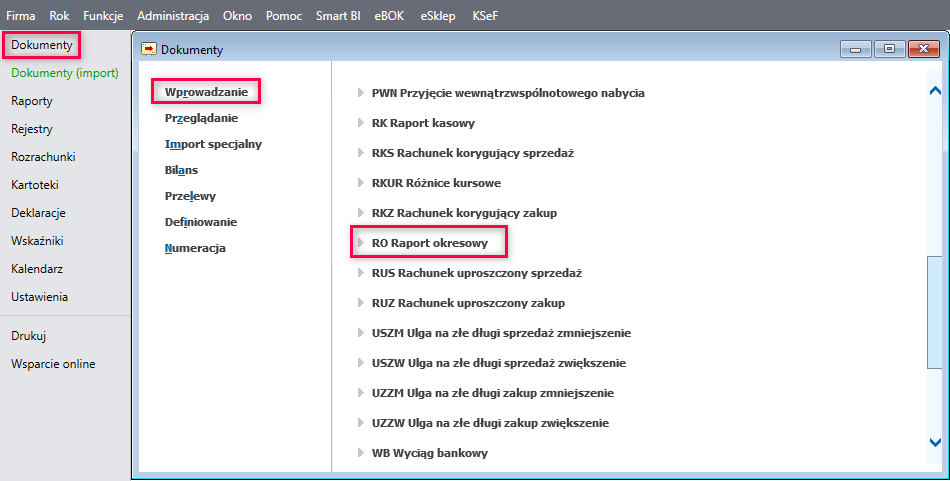
Task: Select RKUR Różnice kursowe text
Action: pyautogui.click(x=436, y=183)
